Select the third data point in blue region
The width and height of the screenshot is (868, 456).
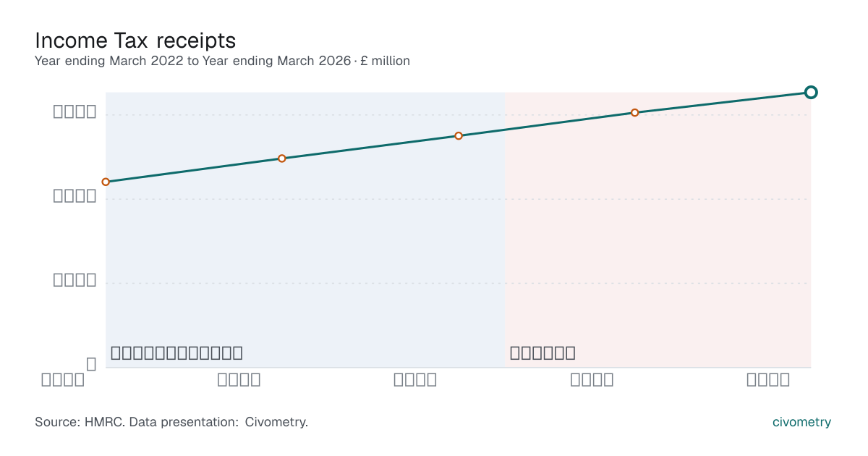coord(459,136)
